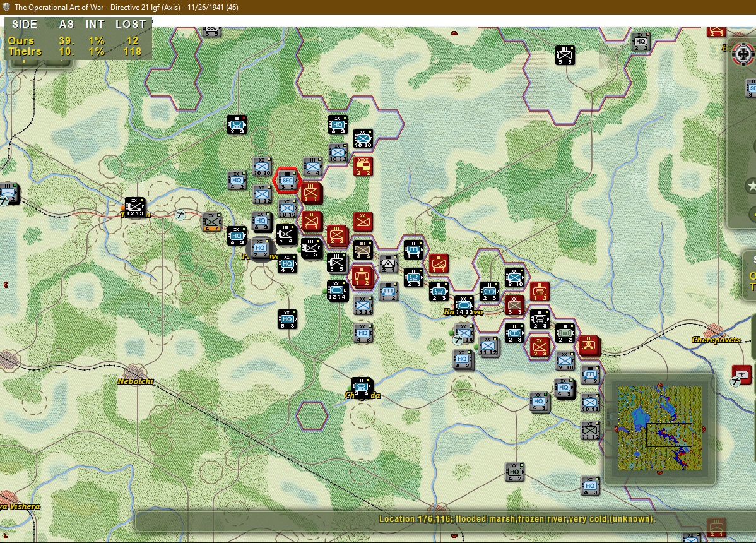The image size is (756, 543).
Task: Select black armored division 12-14
Action: click(336, 291)
